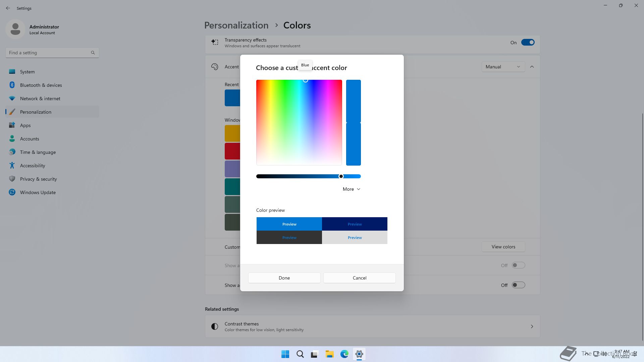This screenshot has width=644, height=362.
Task: Collapse the Accent color section chevron
Action: pos(532,67)
